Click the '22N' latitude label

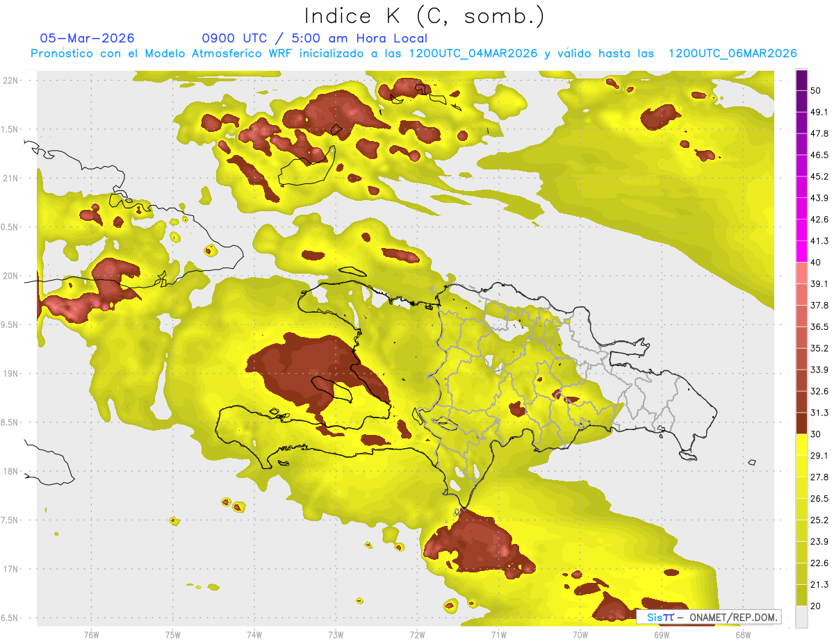click(10, 80)
